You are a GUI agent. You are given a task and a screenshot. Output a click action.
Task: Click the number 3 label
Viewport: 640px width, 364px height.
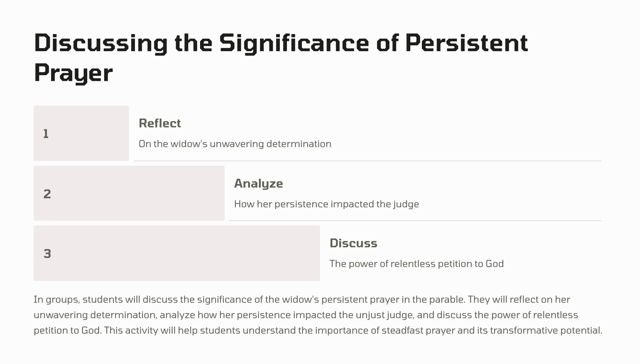pos(47,254)
